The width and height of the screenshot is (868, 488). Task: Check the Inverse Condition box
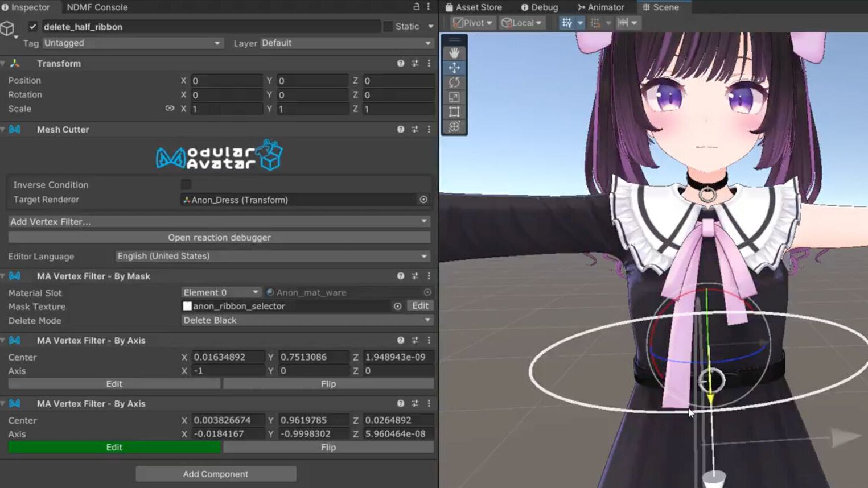186,185
